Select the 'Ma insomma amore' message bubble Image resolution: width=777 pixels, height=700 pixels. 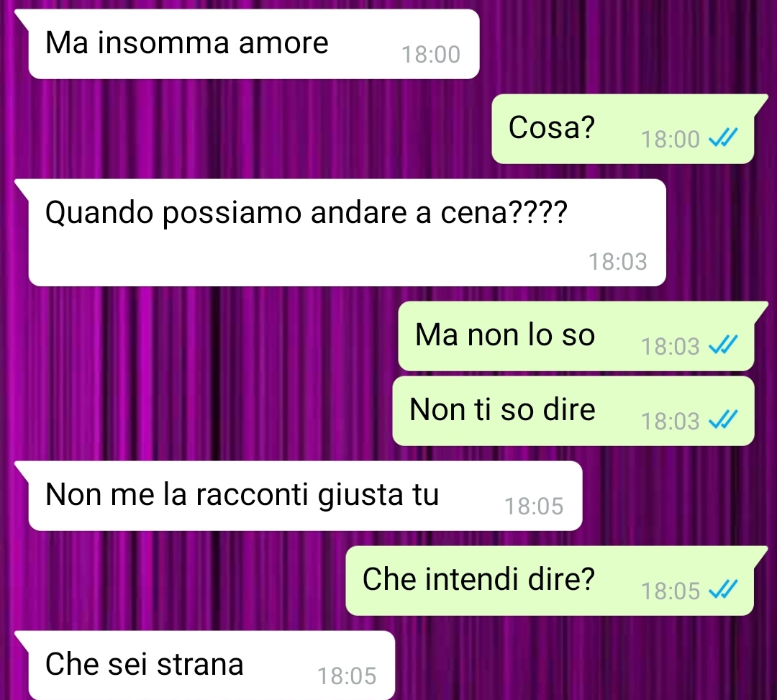(x=254, y=44)
